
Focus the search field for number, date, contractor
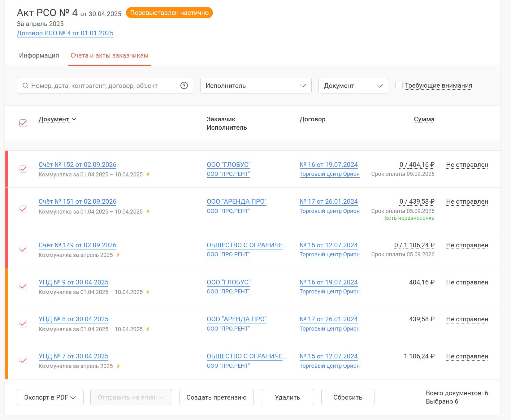105,86
